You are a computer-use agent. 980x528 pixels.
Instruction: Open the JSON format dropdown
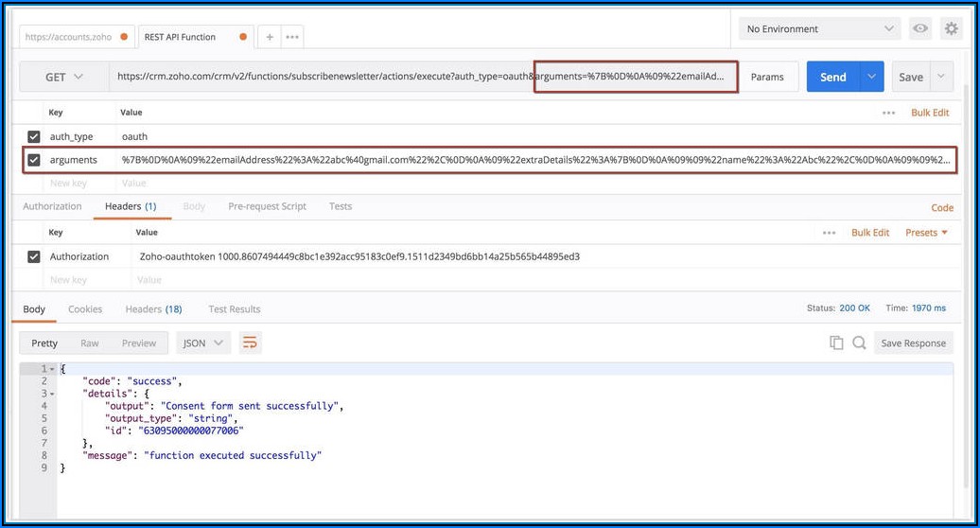click(203, 343)
